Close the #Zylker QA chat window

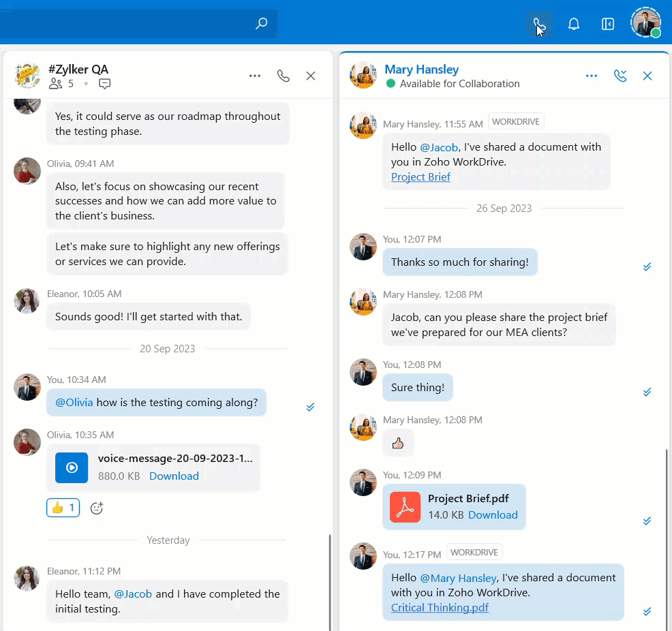click(x=311, y=76)
